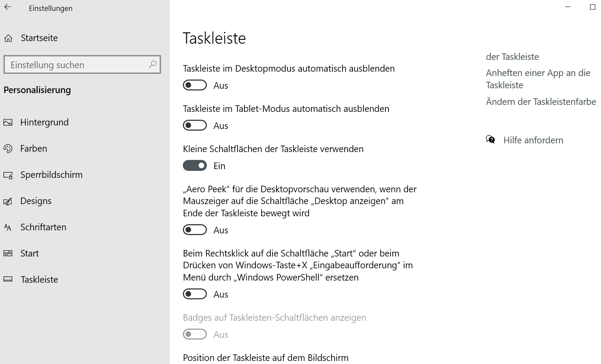Open the Taskleiste settings page
601x364 pixels.
pos(39,280)
